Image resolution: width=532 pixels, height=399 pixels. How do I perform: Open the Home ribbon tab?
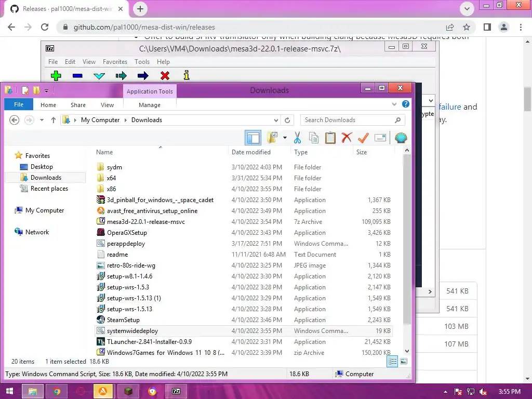point(48,105)
